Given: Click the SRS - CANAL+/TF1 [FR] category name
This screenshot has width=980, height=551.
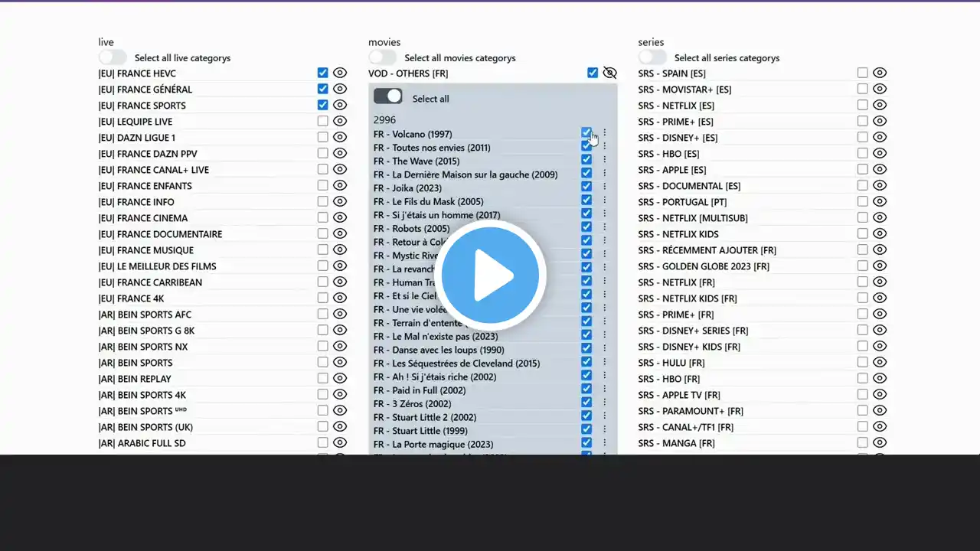Looking at the screenshot, I should tap(686, 427).
